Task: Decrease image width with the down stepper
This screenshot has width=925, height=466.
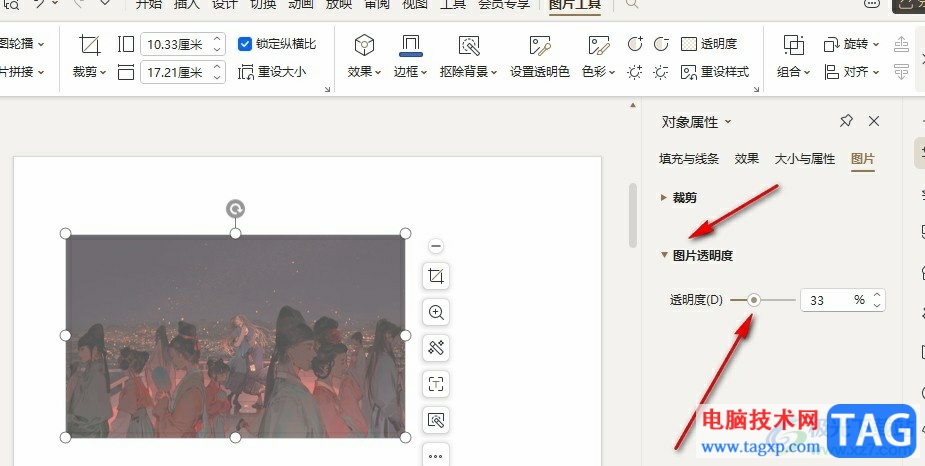Action: coord(217,77)
